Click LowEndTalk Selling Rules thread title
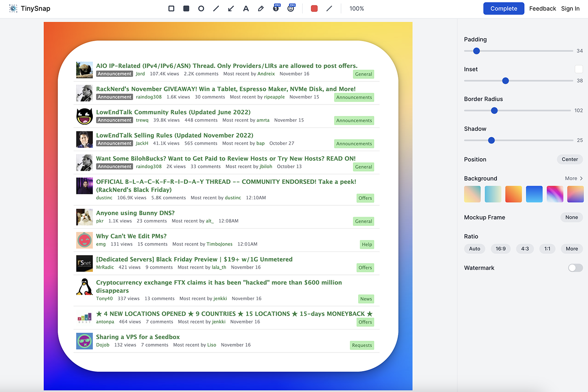The height and width of the screenshot is (392, 588). pyautogui.click(x=175, y=135)
